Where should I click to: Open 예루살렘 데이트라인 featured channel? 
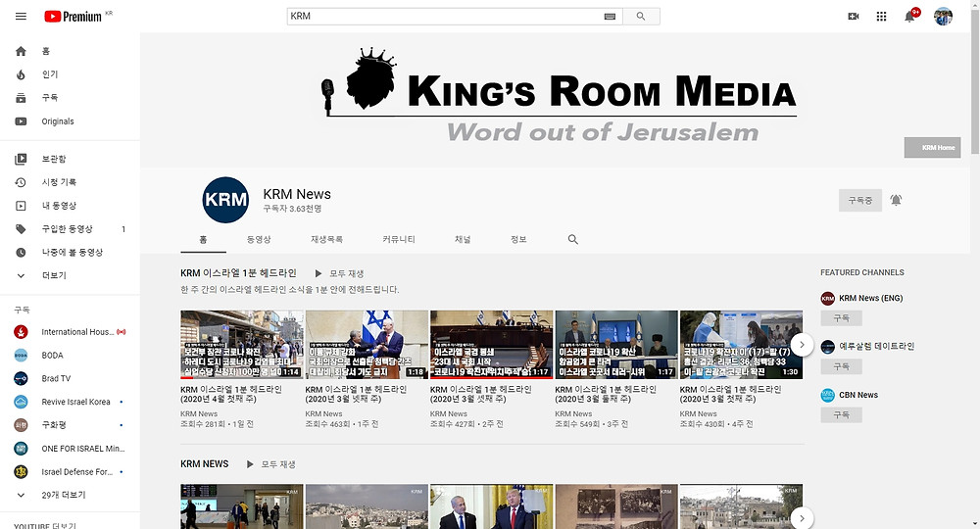(867, 347)
